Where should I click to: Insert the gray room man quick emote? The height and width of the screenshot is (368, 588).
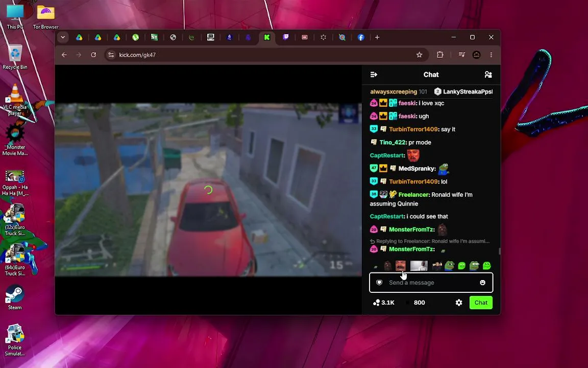(x=419, y=265)
